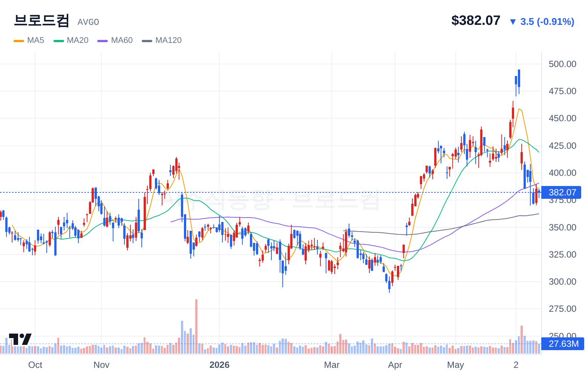Screen dimensions: 588x375
Task: Click the AVGO ticker symbol
Action: 88,22
